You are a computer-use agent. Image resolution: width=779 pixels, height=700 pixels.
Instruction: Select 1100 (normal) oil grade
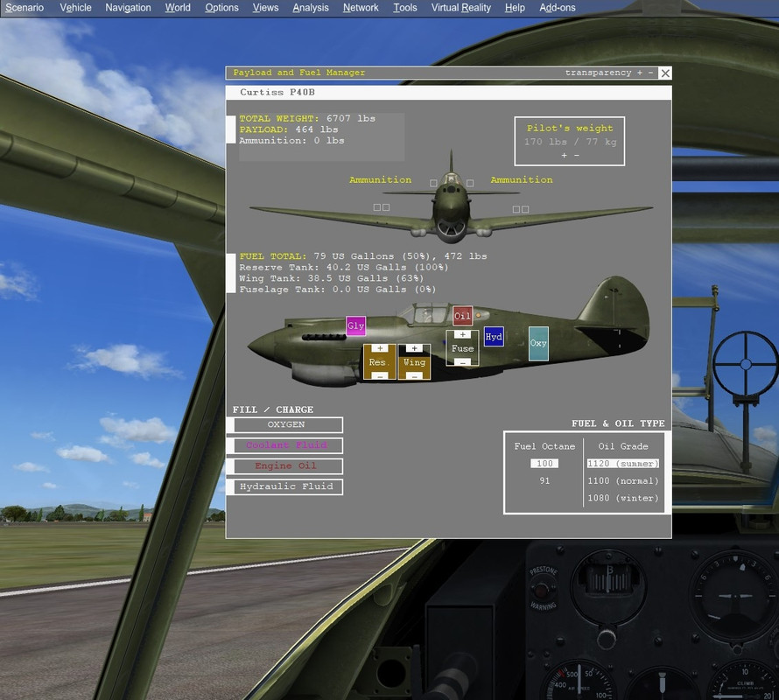point(623,480)
